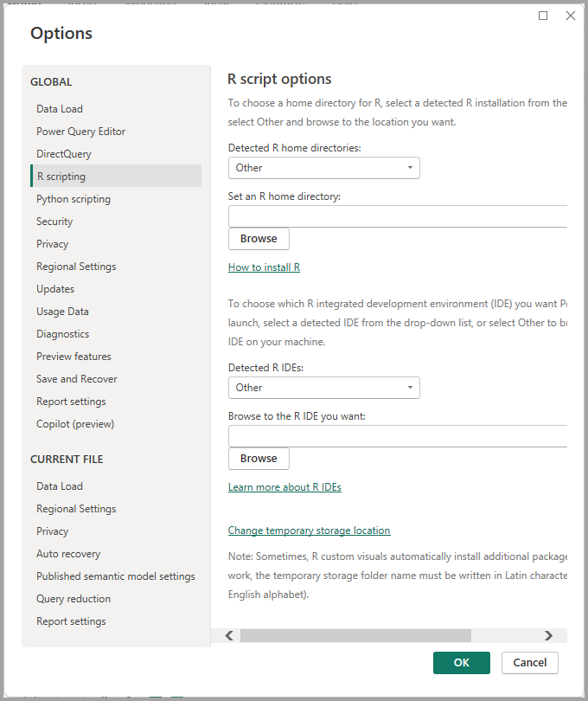Open Learn more about R IDEs link
The height and width of the screenshot is (701, 588).
point(284,487)
